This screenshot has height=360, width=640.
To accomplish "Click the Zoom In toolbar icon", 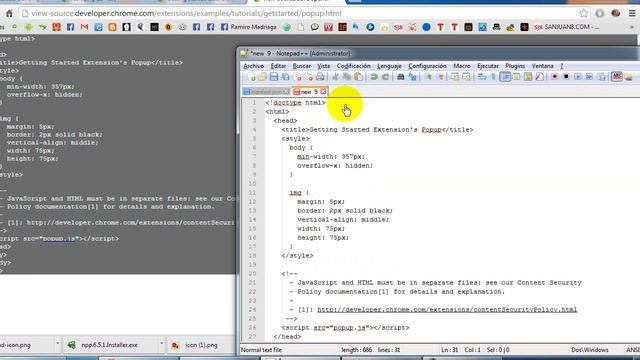I will coord(428,77).
